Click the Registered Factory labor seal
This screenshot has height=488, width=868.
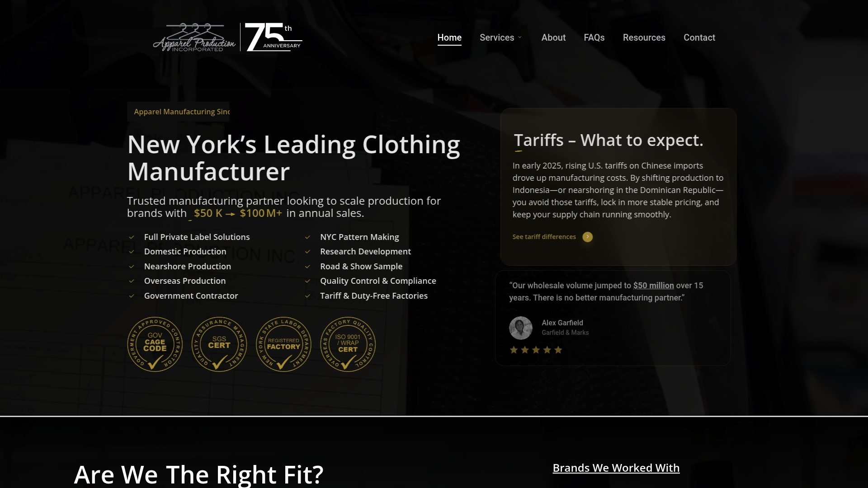(x=283, y=344)
